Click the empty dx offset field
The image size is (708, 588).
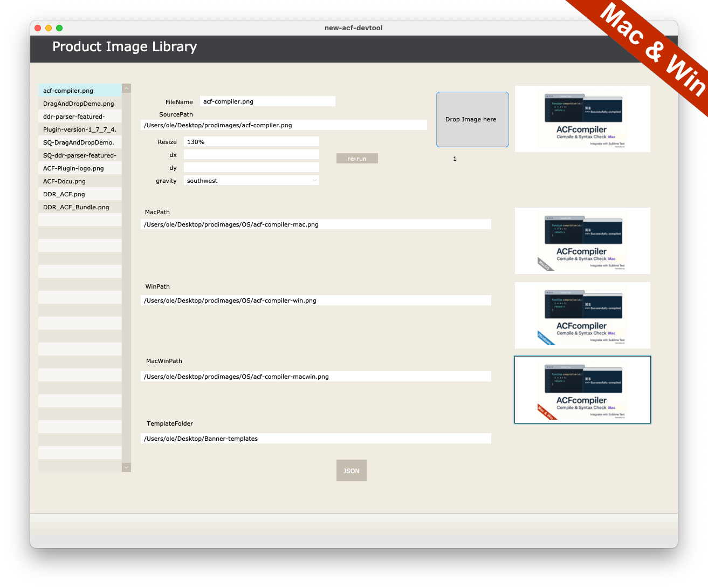pos(251,155)
